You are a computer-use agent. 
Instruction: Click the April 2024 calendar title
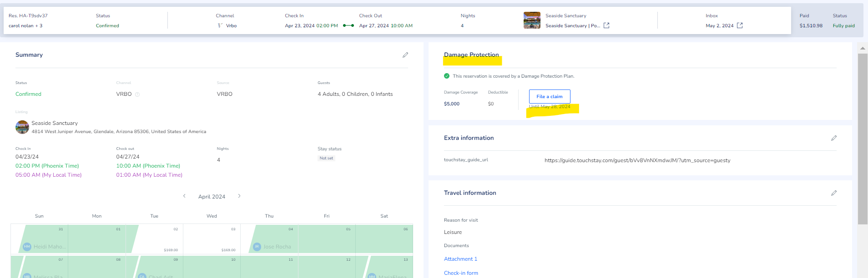[212, 197]
